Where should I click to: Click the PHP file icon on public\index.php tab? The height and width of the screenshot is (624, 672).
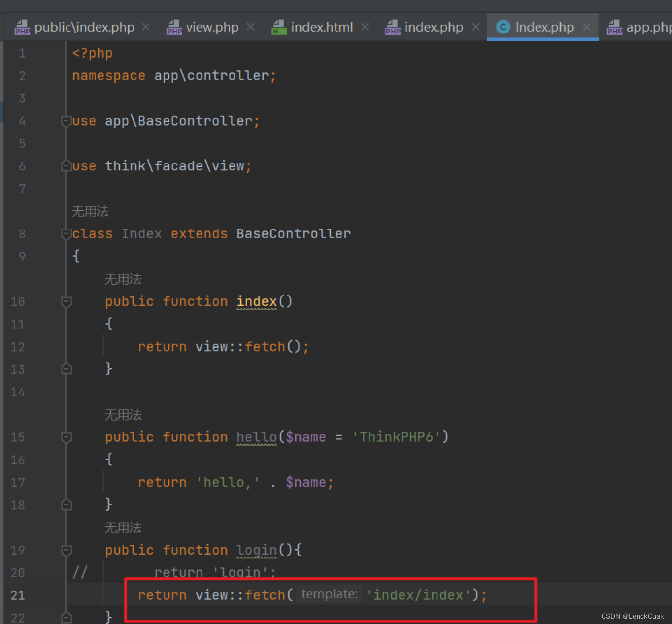[x=23, y=27]
